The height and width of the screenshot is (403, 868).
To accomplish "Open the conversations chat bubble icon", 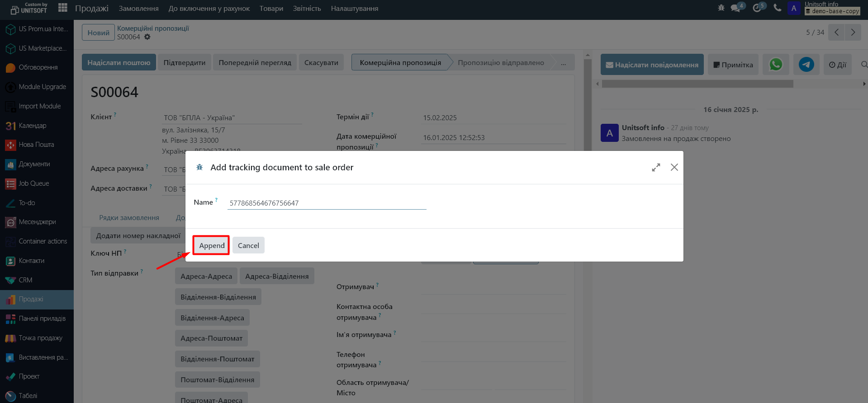I will coord(736,8).
